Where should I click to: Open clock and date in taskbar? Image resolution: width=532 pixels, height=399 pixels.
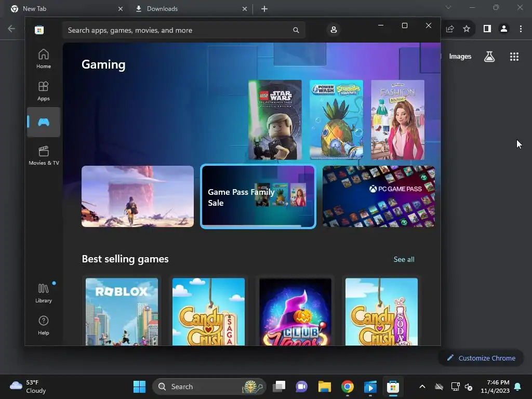(495, 387)
